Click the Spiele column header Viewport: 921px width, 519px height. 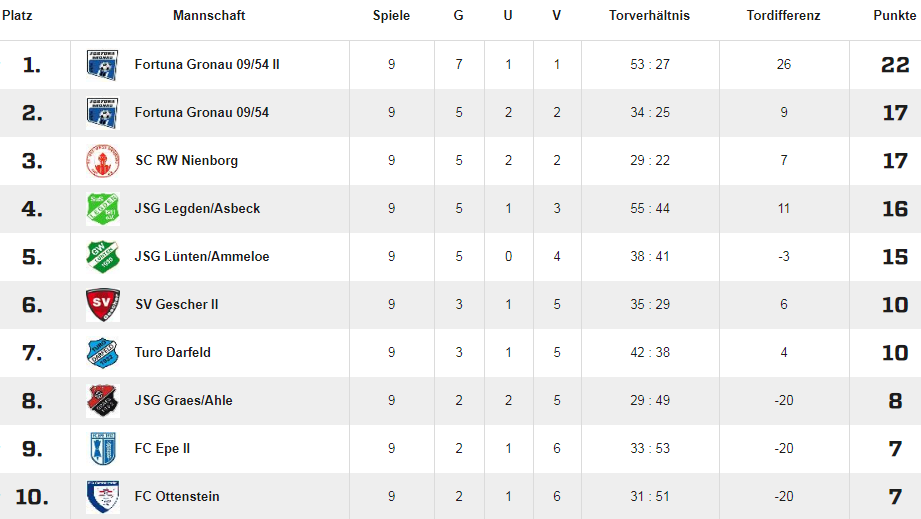(391, 16)
